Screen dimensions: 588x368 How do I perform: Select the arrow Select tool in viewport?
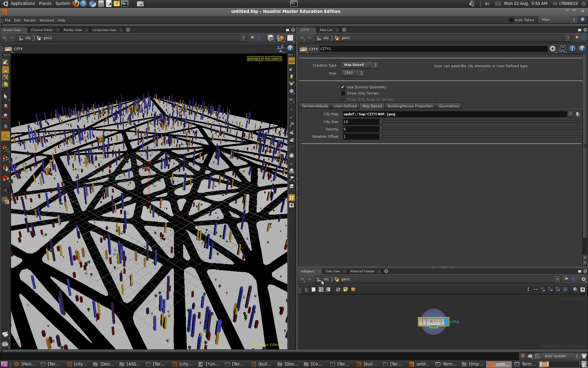coord(6,97)
